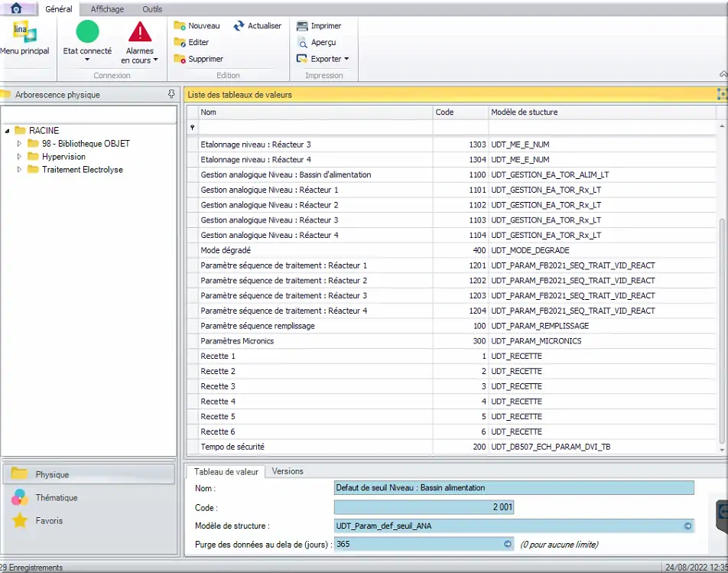Select the row 'Recette 6'
Viewport: 728px width, 573px height.
pos(452,431)
